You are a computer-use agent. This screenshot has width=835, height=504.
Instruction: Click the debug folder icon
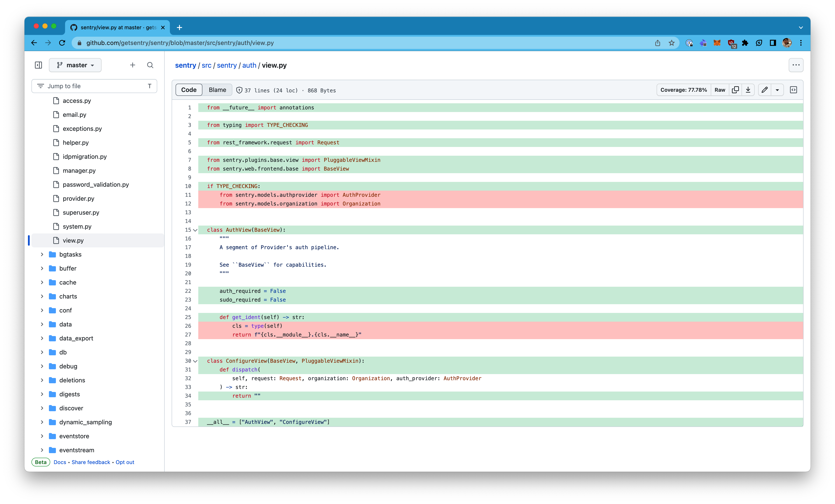coord(53,366)
